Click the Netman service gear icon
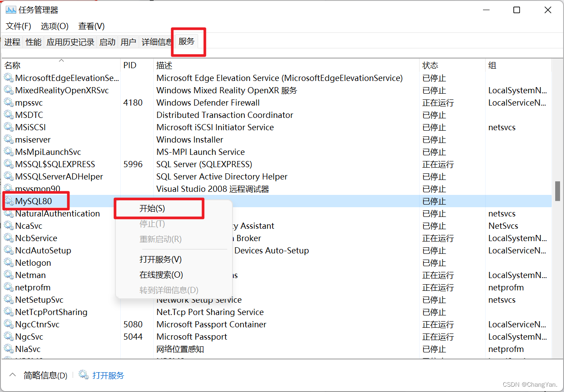The height and width of the screenshot is (392, 564). [9, 275]
